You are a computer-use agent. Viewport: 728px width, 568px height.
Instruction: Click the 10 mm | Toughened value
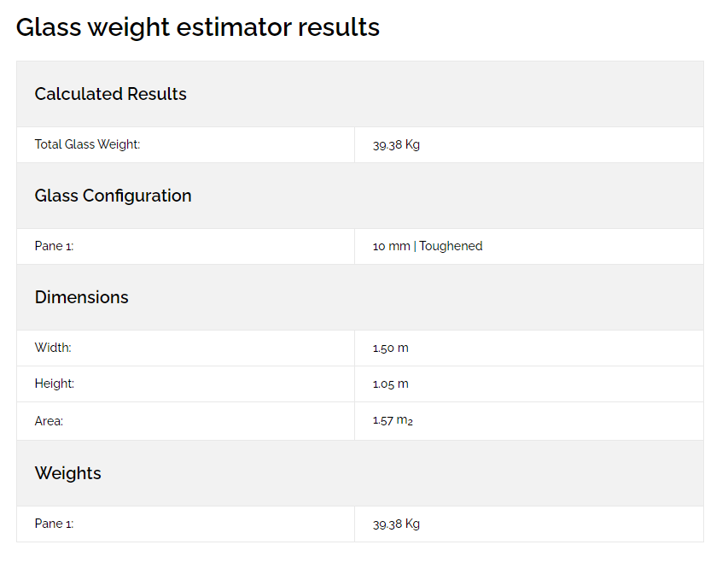pyautogui.click(x=428, y=246)
